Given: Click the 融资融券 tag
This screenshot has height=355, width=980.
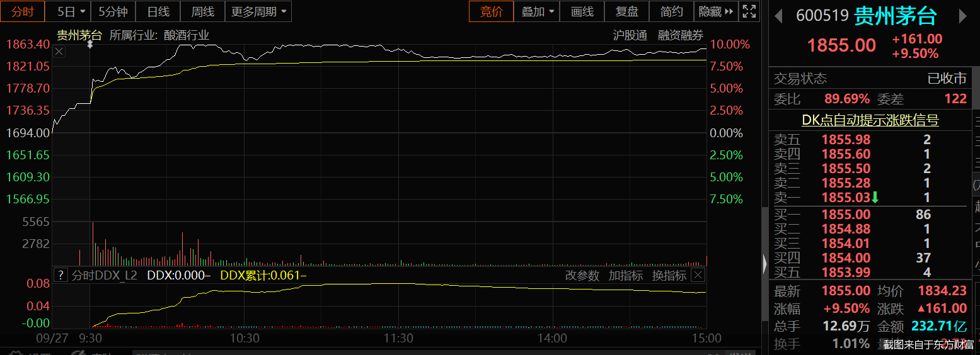Looking at the screenshot, I should point(681,35).
